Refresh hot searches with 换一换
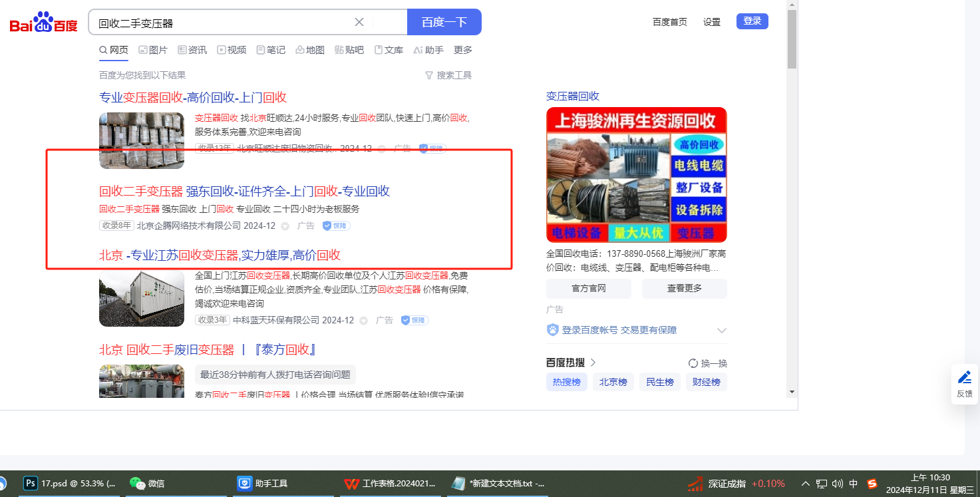Screen dimensions: 980x497 (708, 363)
